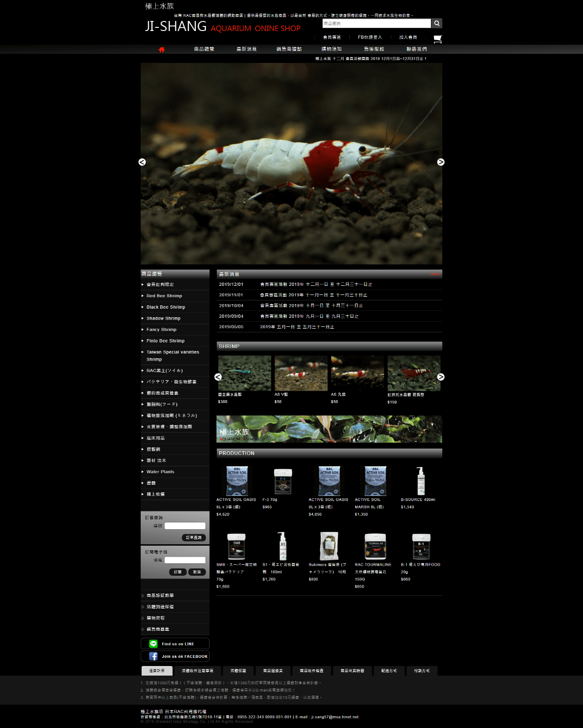Open 售後服務 in top navigation

pos(374,49)
